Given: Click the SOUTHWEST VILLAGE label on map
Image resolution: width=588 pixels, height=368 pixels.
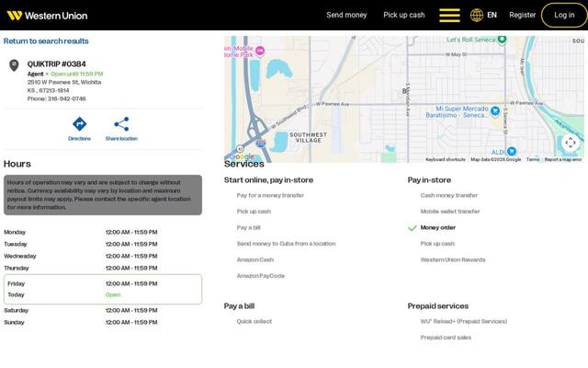Looking at the screenshot, I should [x=309, y=137].
